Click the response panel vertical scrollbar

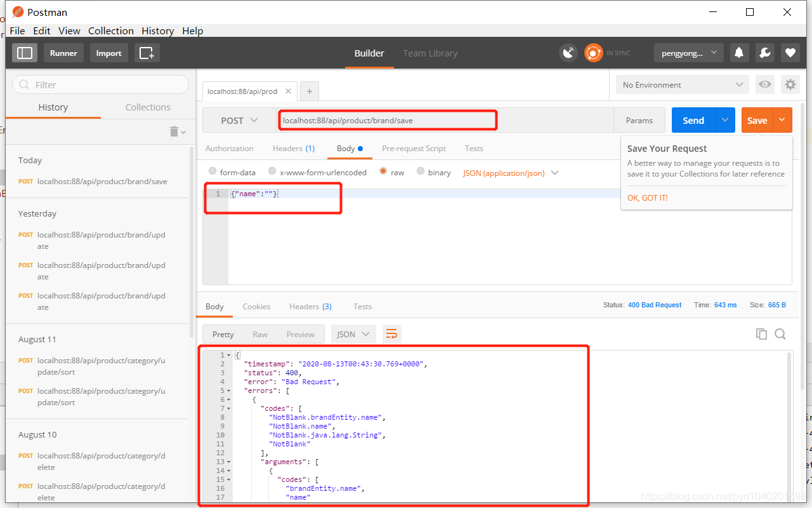coord(789,427)
